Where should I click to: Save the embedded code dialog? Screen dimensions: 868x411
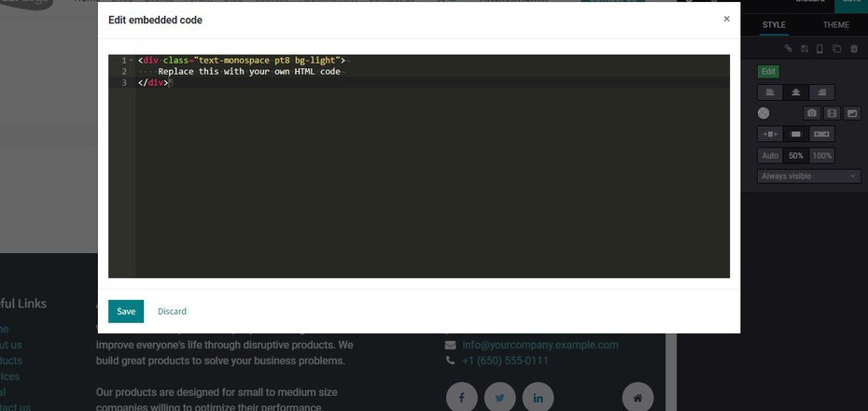click(x=126, y=311)
